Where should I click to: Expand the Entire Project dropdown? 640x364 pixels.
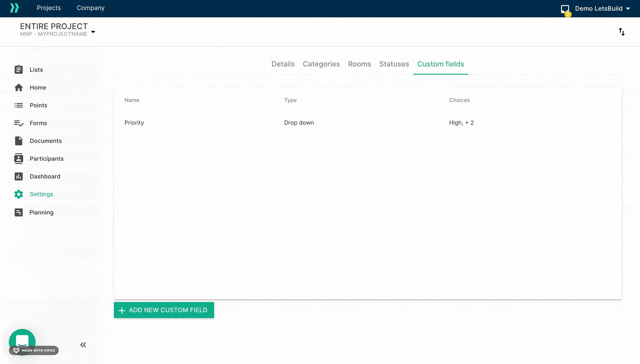(x=93, y=32)
